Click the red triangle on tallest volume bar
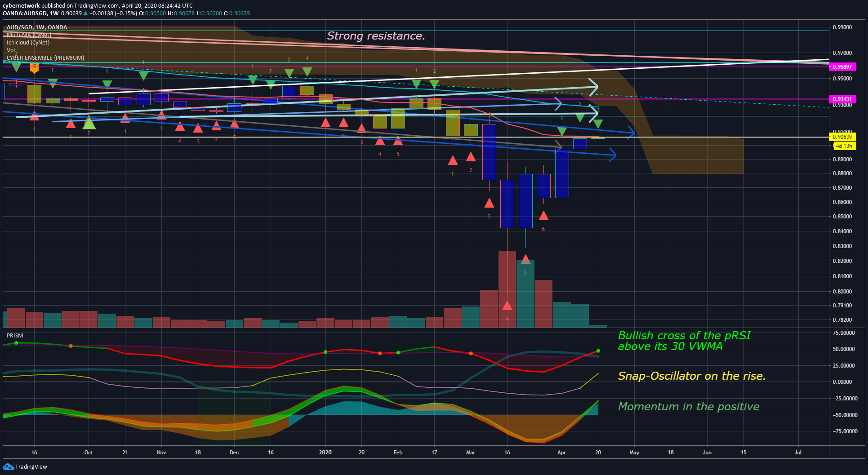 click(x=507, y=306)
